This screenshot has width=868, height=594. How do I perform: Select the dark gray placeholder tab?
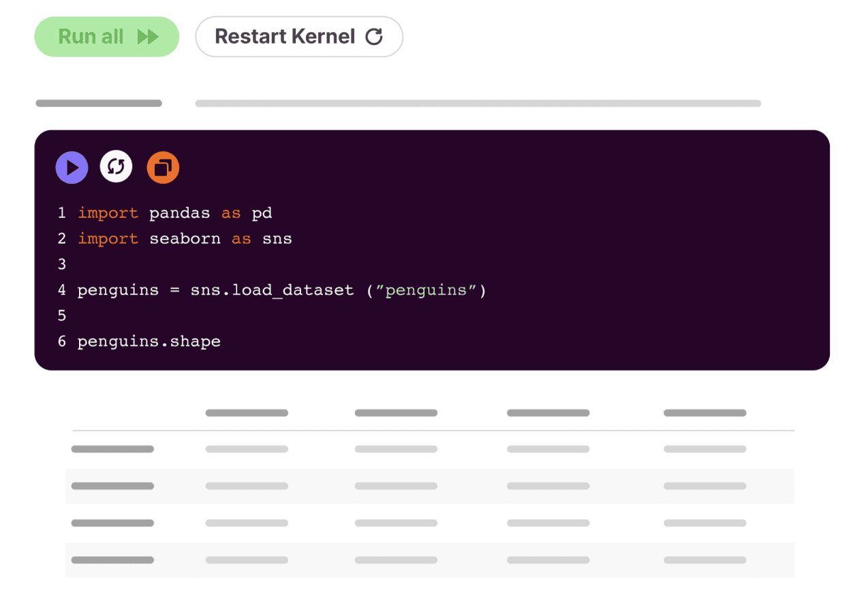tap(99, 104)
